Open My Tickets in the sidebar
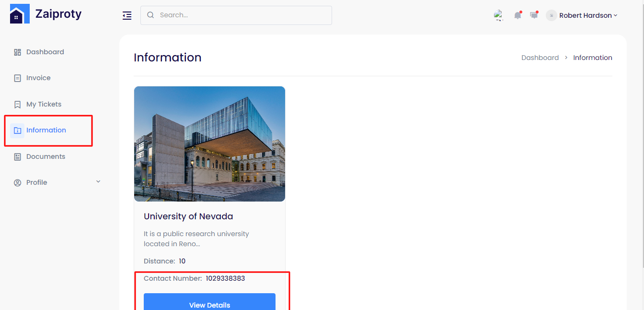The width and height of the screenshot is (644, 310). pyautogui.click(x=44, y=104)
